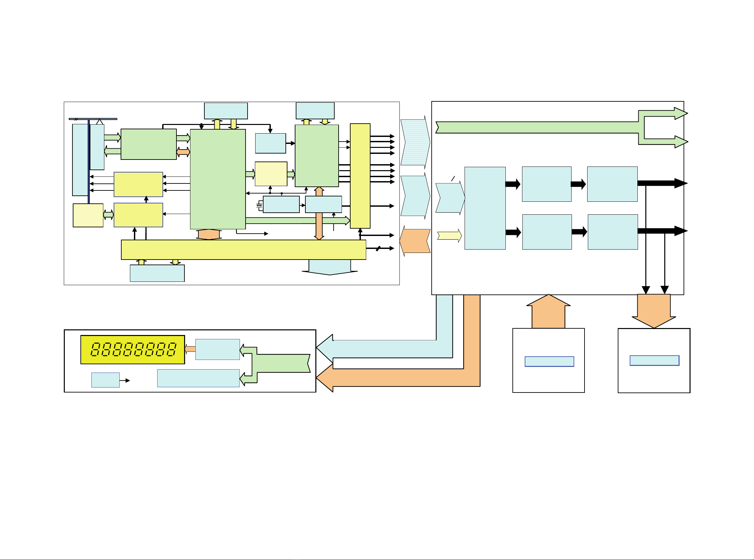
Task: Select the long horizontal yellow bar
Action: (243, 250)
